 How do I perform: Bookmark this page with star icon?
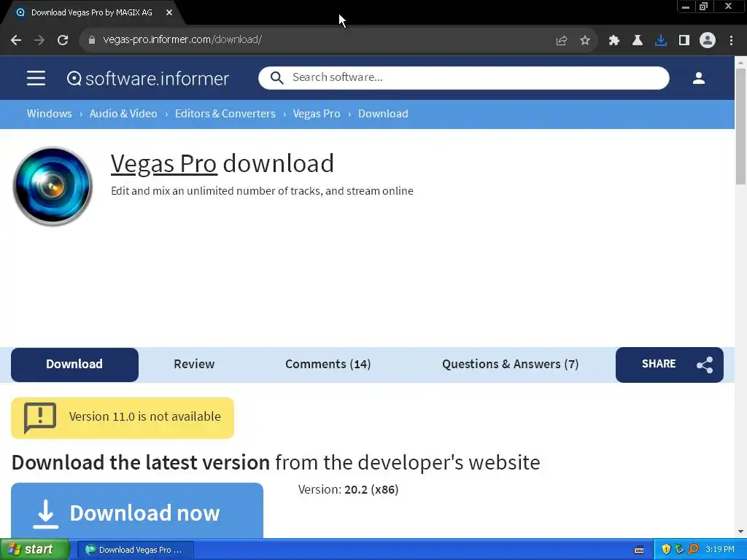tap(585, 41)
